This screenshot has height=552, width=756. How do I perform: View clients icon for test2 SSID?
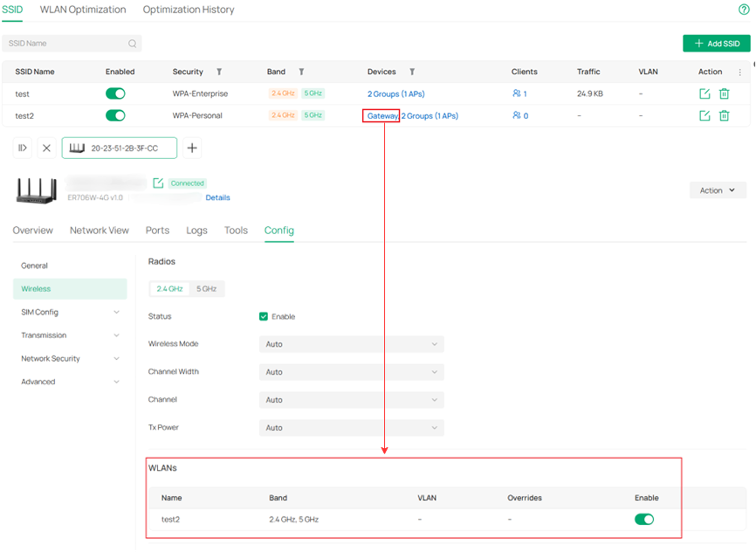516,116
